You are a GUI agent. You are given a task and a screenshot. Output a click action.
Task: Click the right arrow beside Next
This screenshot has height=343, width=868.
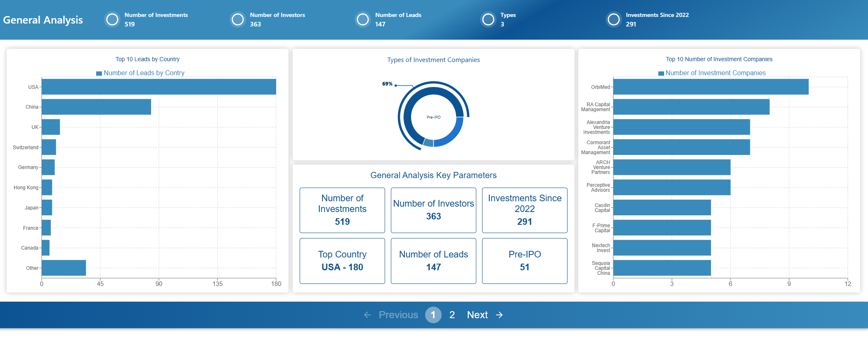tap(499, 315)
